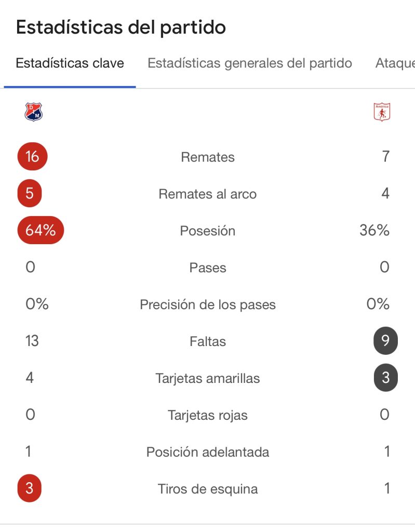
Task: Select the Remates stat label
Action: click(x=208, y=157)
